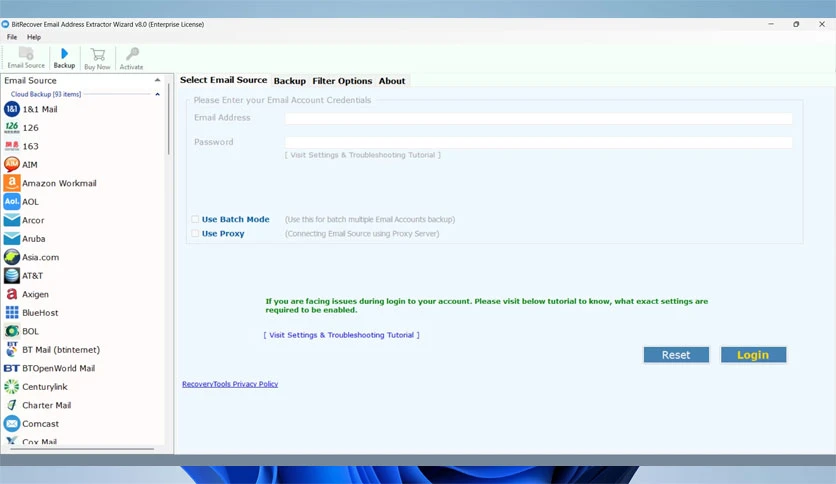Click the Backup play icon in toolbar

tap(64, 53)
